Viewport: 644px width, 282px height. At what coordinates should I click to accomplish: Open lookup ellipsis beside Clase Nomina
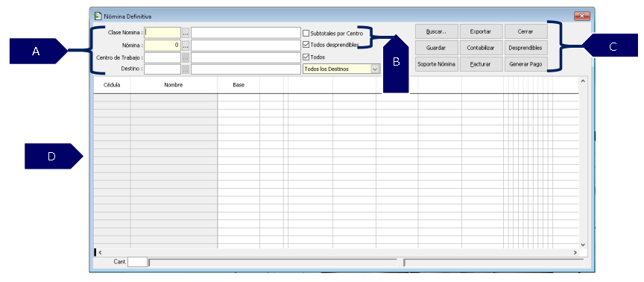point(186,33)
